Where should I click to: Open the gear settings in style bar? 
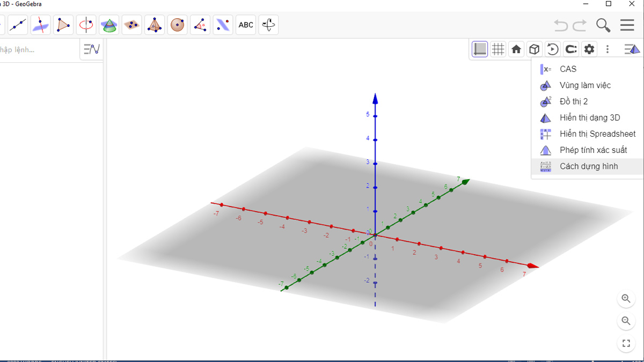(x=589, y=49)
